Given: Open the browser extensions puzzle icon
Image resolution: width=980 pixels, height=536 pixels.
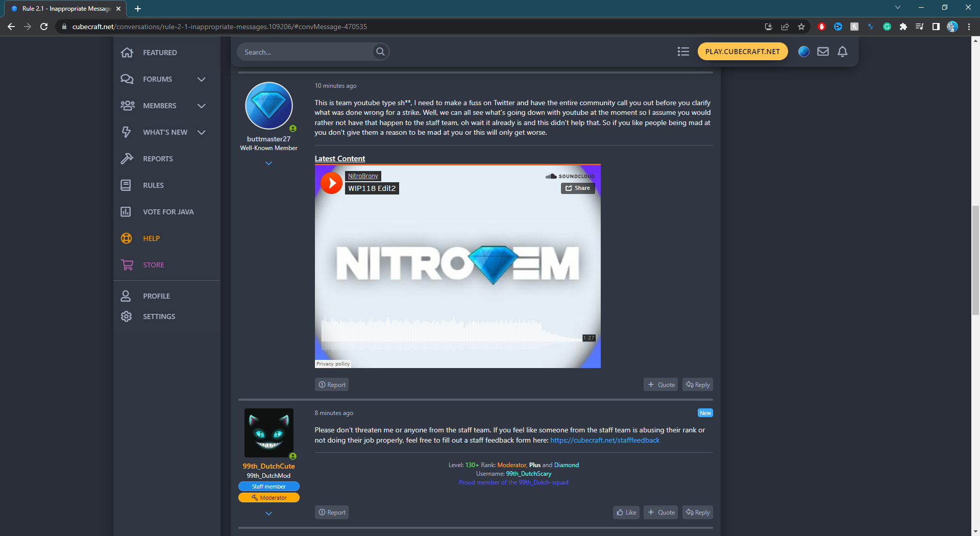Looking at the screenshot, I should point(903,27).
